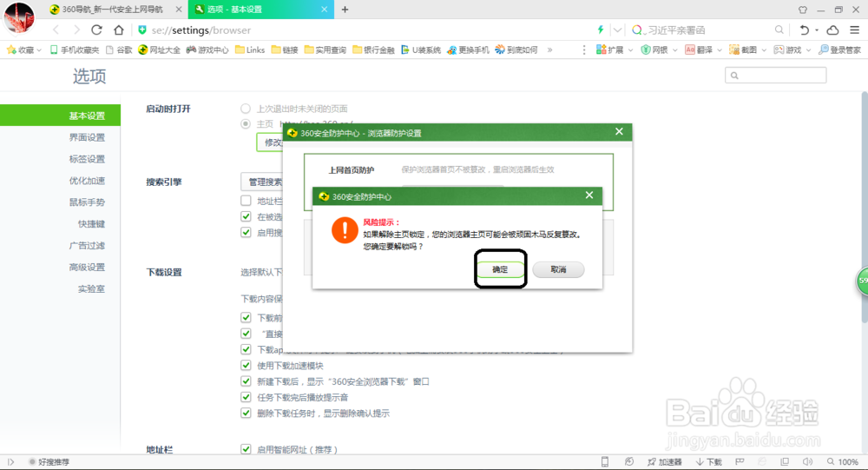Toggle 新建下载后显示下载窗口 checkbox

246,381
